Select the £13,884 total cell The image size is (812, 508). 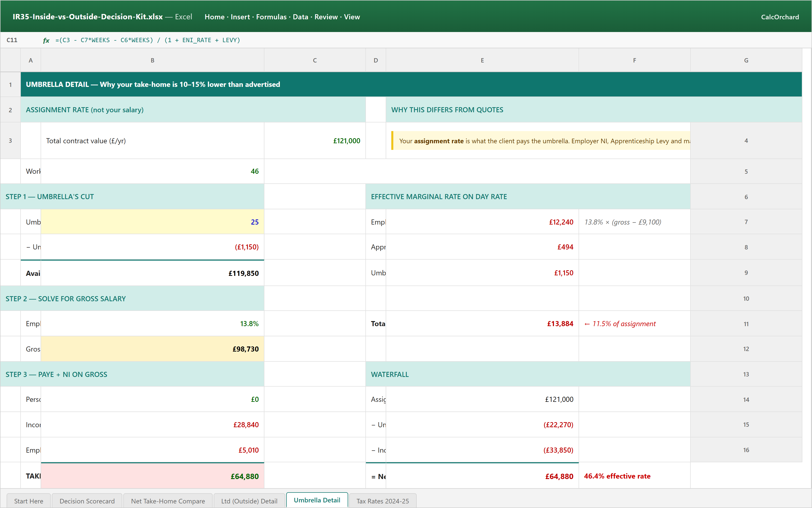tap(482, 324)
